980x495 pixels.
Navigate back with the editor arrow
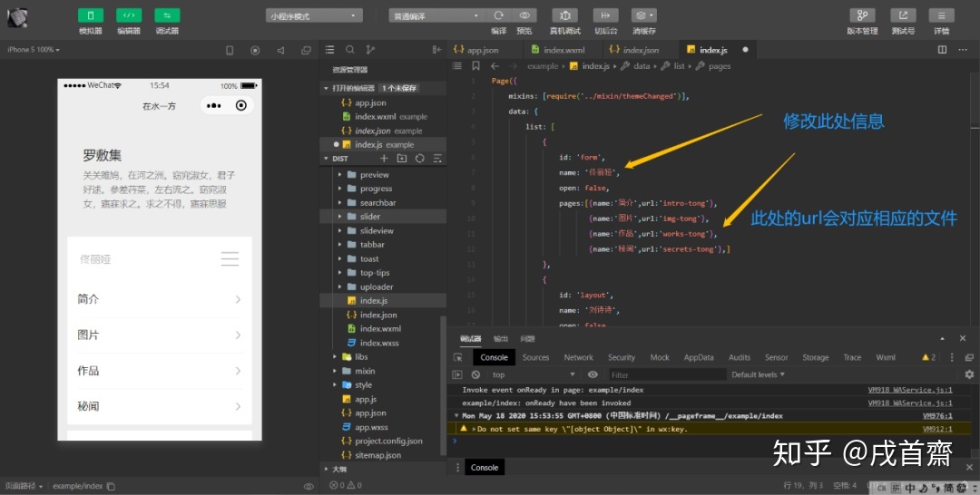[x=495, y=65]
